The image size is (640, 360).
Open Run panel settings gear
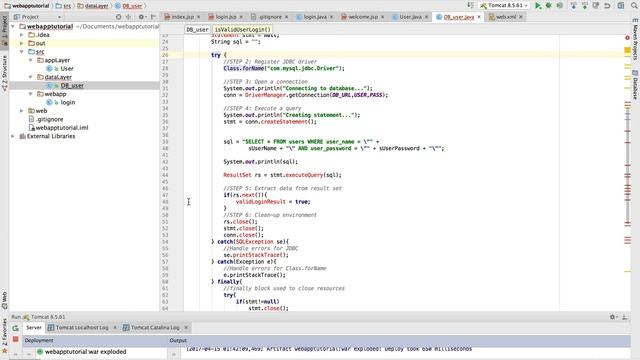tap(613, 317)
